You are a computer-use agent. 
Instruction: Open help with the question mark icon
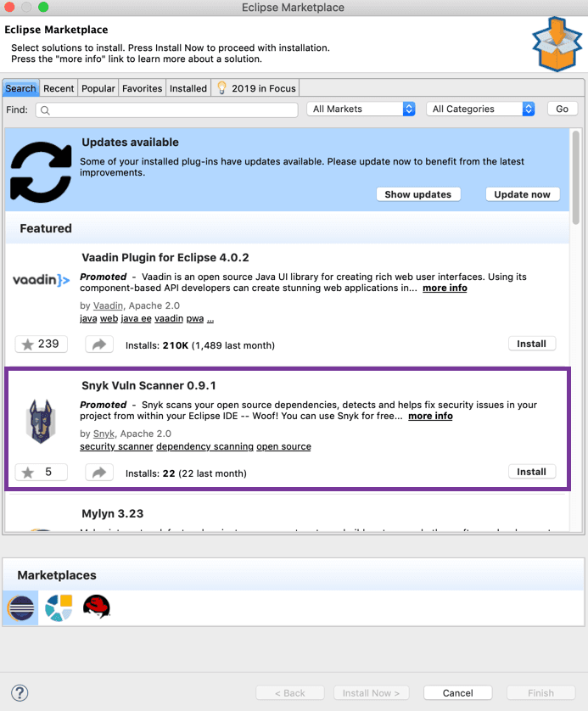20,692
